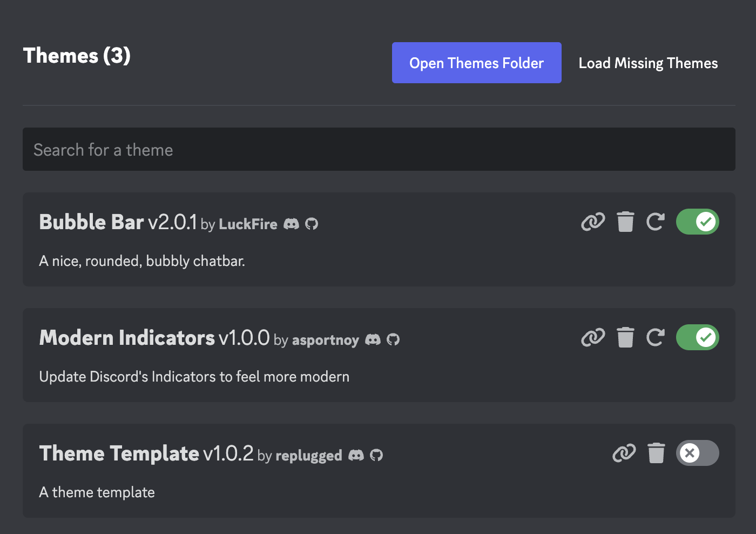Copy the Theme Template link

pyautogui.click(x=625, y=453)
